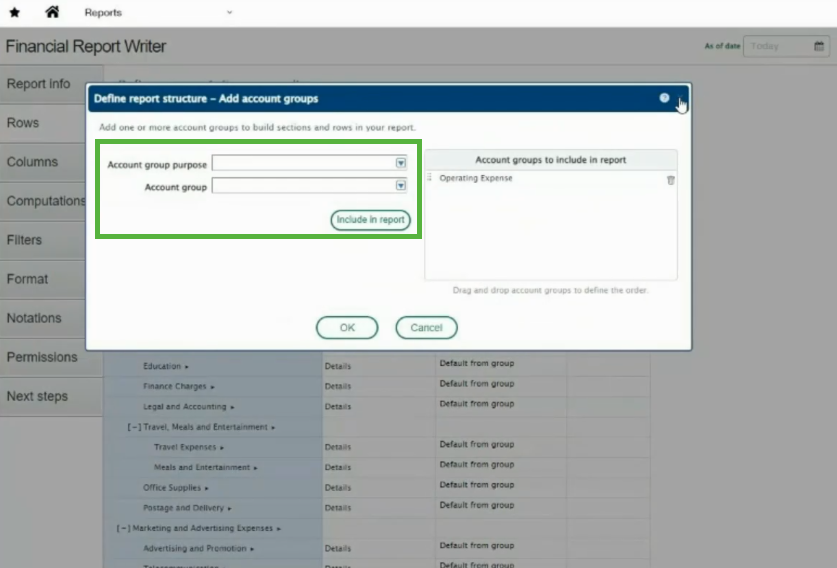Click Details in the Travel Expenses row
Image resolution: width=837 pixels, height=568 pixels.
[x=338, y=447]
